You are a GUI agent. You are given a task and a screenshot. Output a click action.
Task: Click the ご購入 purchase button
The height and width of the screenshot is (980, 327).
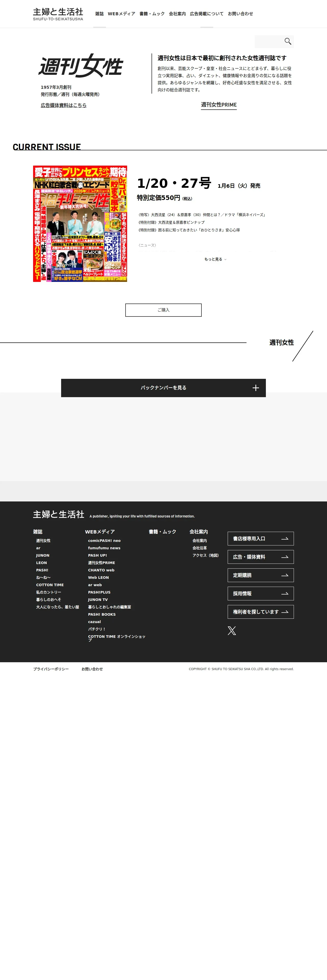(163, 310)
